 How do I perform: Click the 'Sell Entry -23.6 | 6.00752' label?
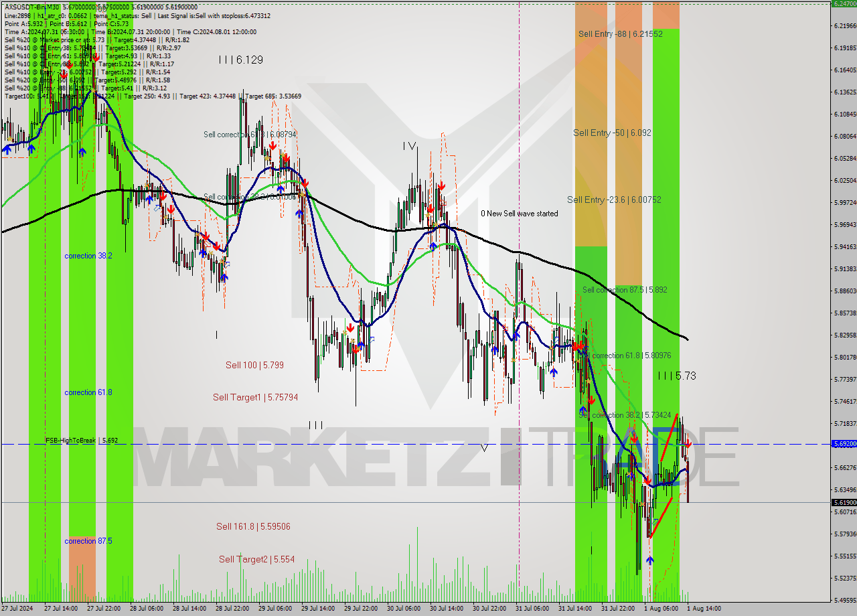pyautogui.click(x=614, y=200)
